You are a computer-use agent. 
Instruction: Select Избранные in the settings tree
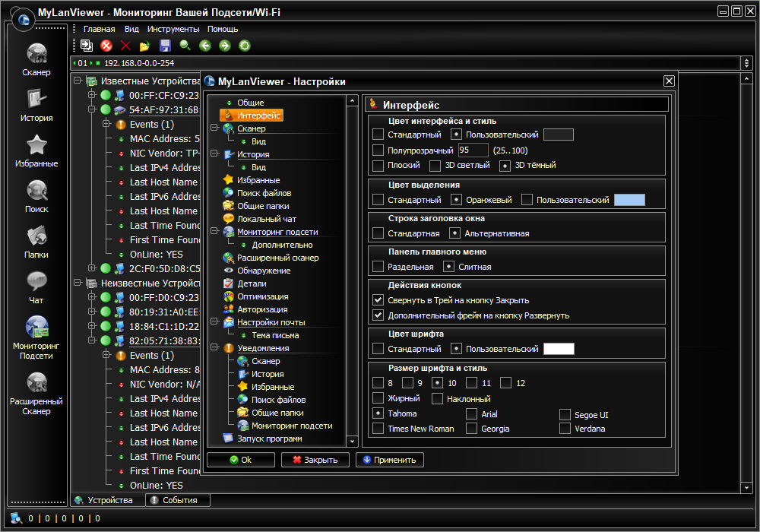(258, 180)
